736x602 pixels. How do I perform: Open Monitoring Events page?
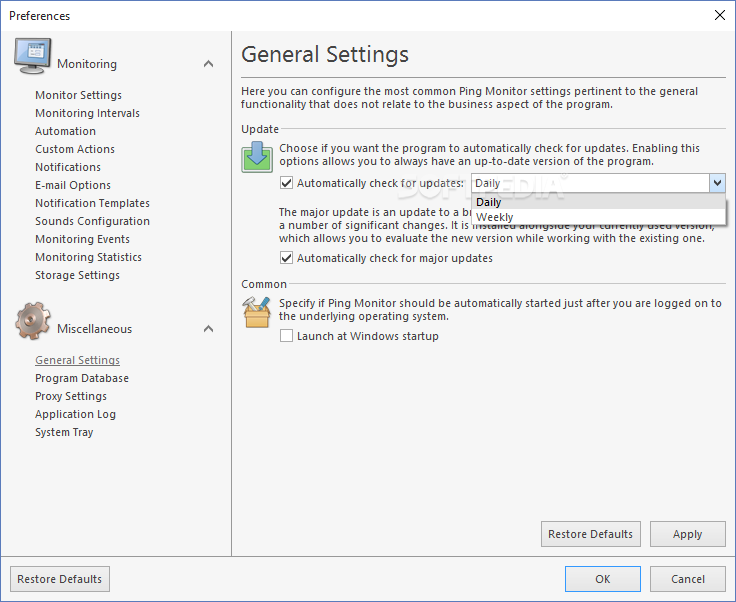pos(82,239)
